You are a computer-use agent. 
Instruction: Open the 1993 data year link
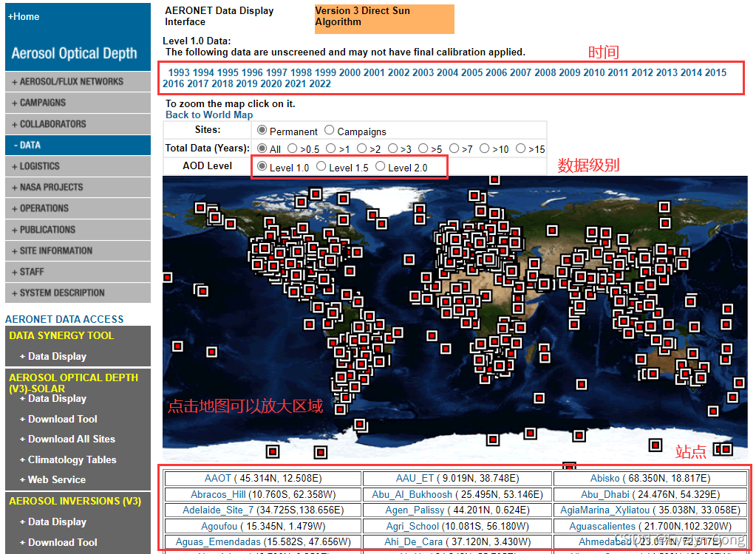coord(179,72)
